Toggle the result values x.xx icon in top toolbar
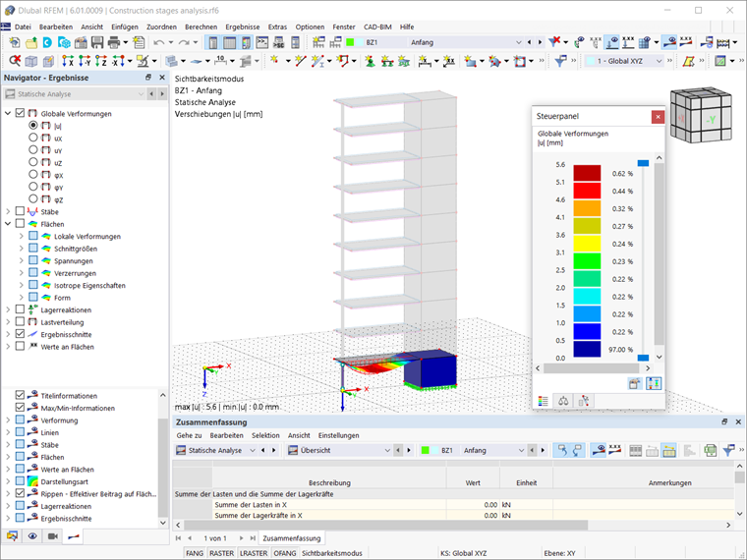 686,42
